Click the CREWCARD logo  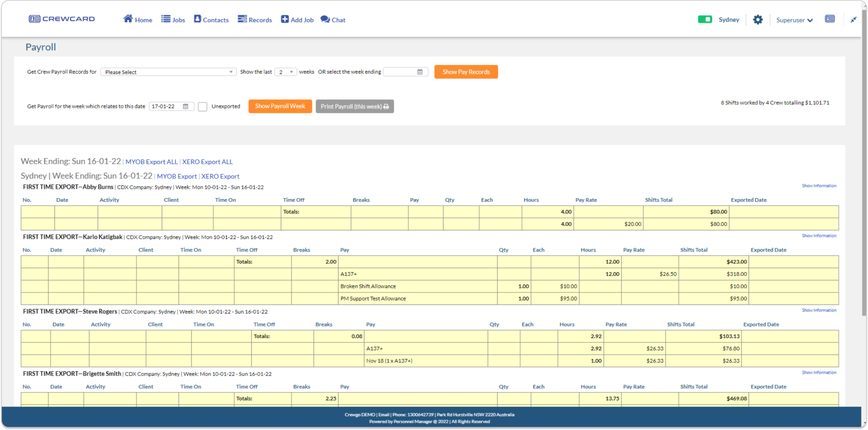coord(61,19)
